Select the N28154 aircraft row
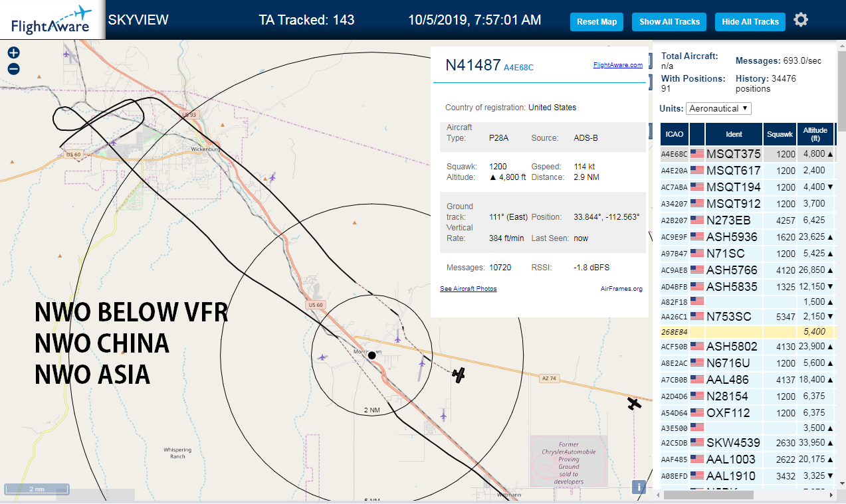 coord(748,396)
